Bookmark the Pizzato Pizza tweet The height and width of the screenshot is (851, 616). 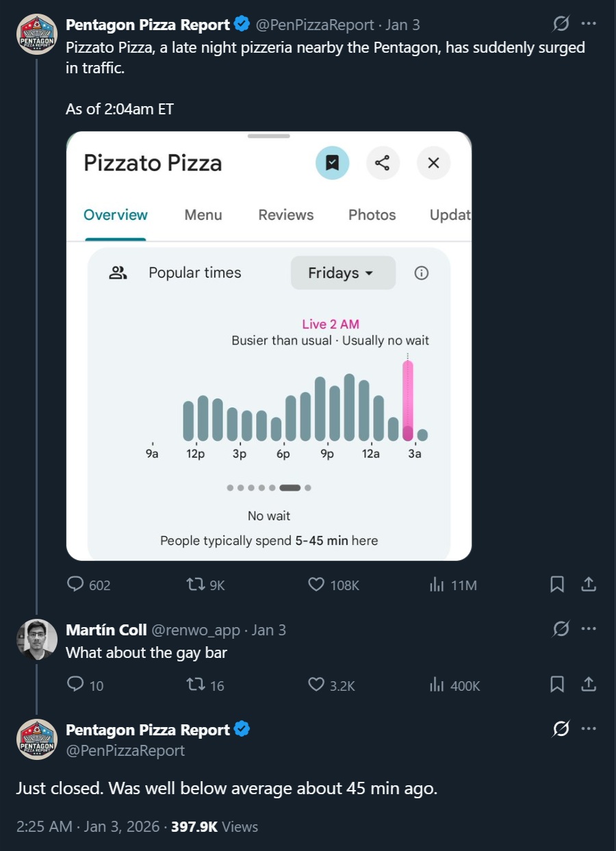pyautogui.click(x=557, y=585)
